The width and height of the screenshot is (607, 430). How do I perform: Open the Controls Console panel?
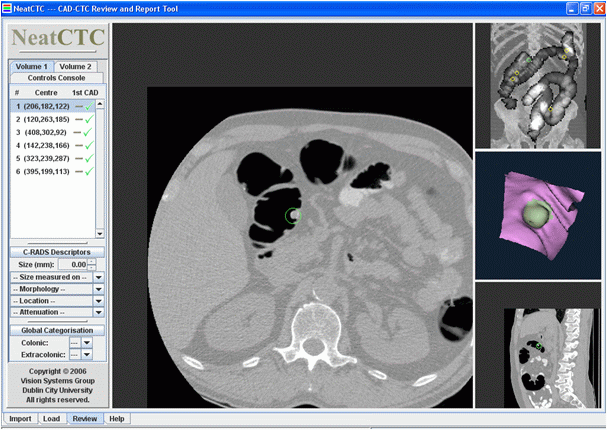57,78
